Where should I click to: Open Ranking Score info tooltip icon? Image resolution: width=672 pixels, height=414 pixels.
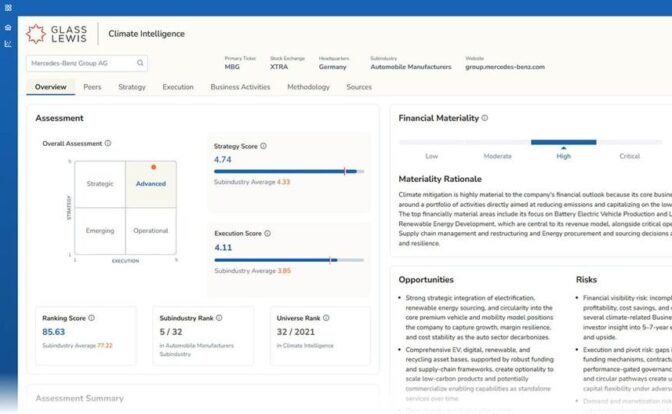(91, 318)
